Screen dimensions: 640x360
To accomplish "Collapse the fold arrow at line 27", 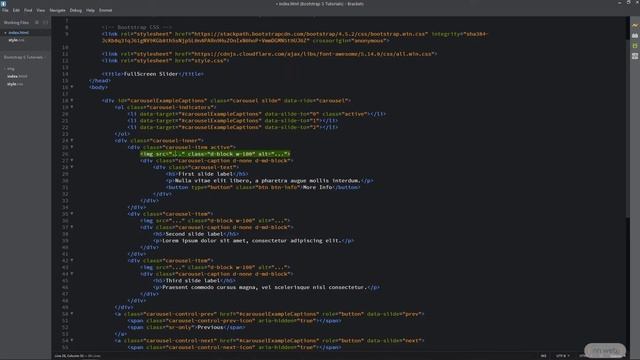I will coord(72,160).
